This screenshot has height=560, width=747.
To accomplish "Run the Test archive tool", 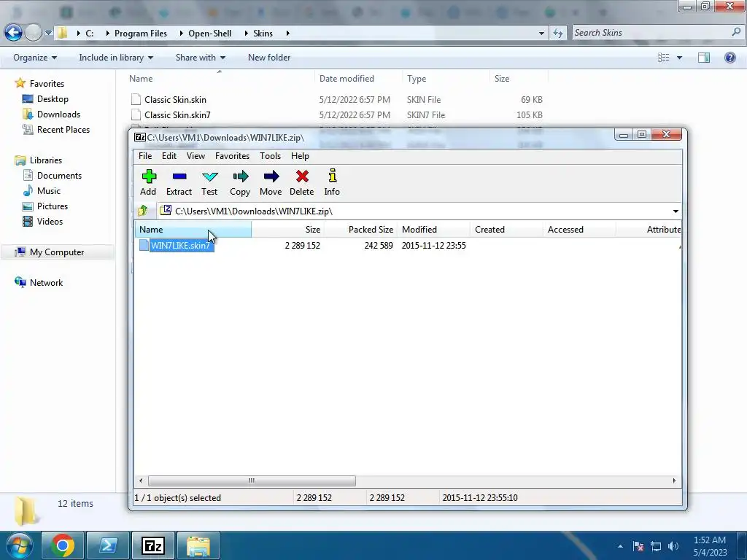I will coord(209,182).
